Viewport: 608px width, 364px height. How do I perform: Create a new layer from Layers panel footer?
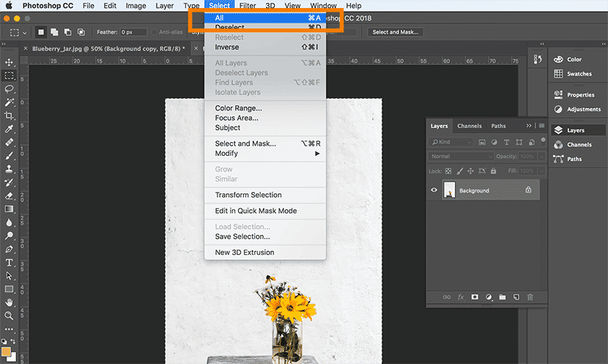click(x=516, y=297)
